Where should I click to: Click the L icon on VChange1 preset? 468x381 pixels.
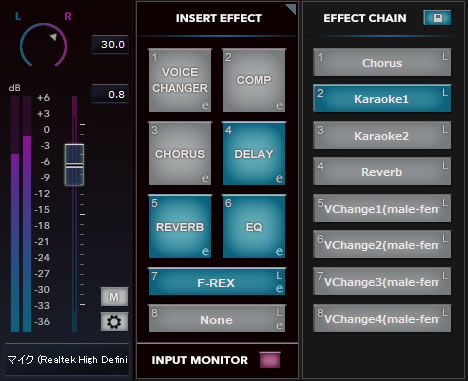(445, 202)
